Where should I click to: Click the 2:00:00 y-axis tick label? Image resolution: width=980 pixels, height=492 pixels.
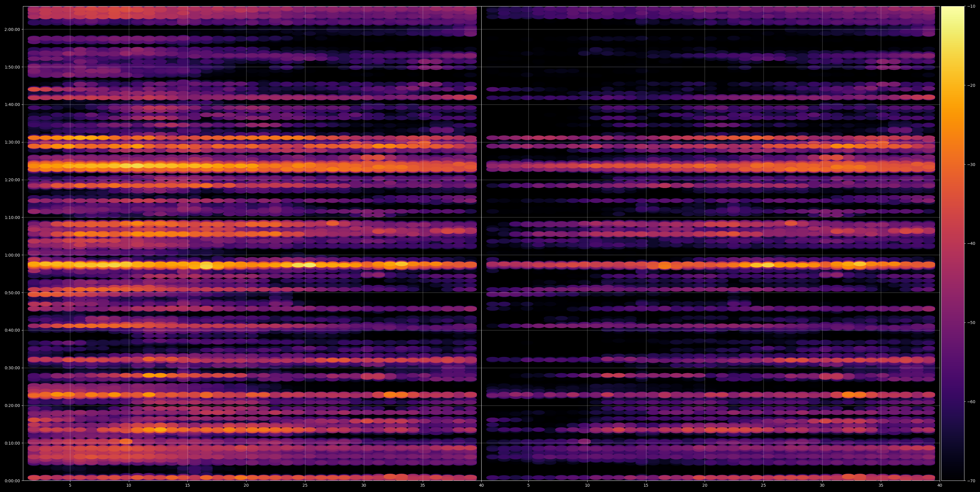click(x=12, y=29)
